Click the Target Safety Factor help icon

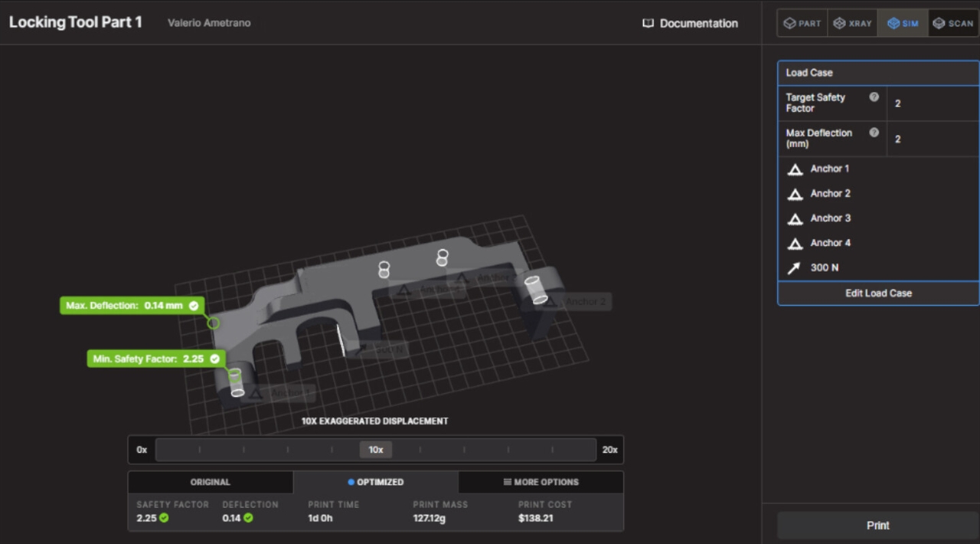pos(874,97)
